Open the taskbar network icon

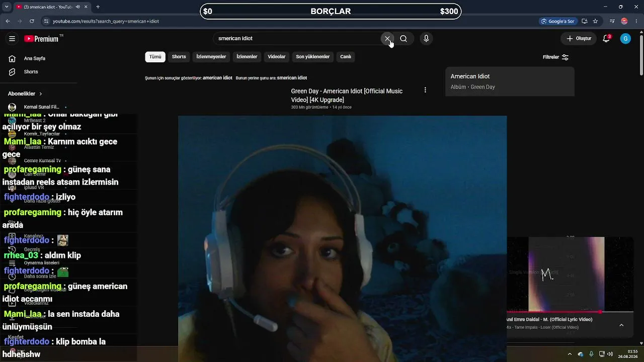602,354
